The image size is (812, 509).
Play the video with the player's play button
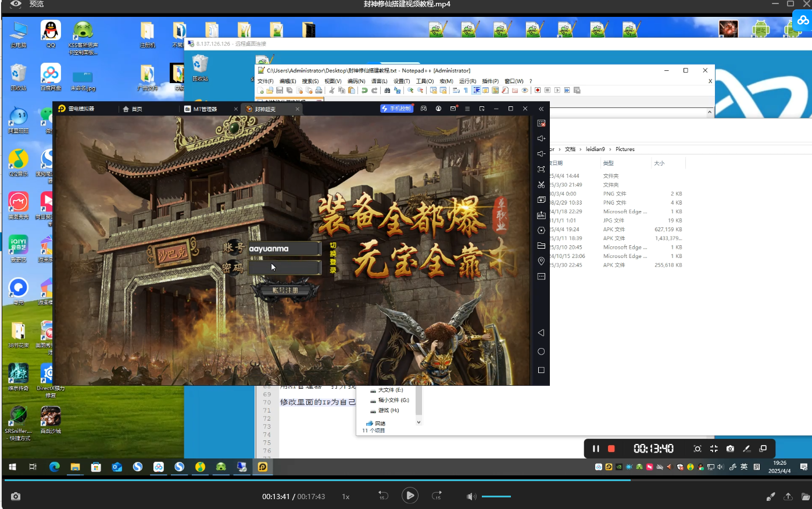(x=410, y=496)
